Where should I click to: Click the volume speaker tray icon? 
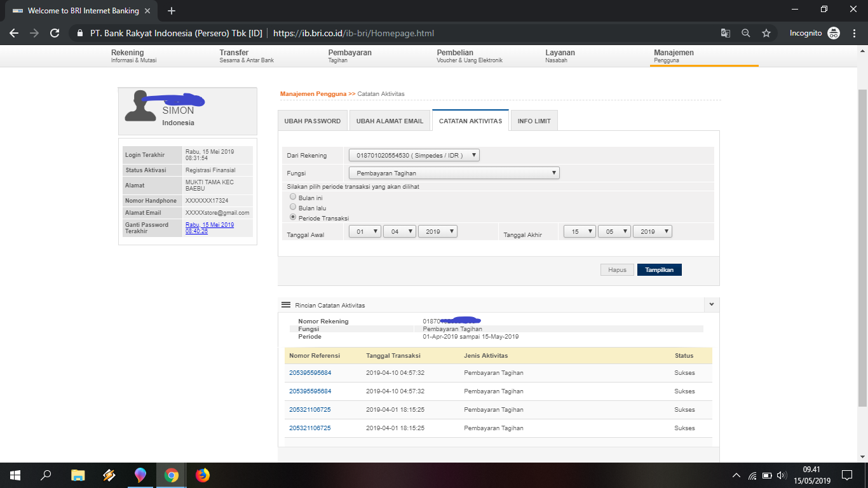782,475
